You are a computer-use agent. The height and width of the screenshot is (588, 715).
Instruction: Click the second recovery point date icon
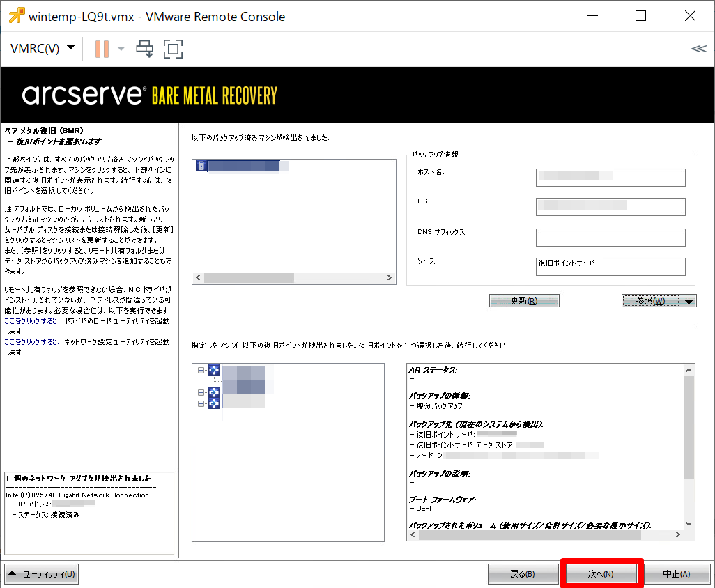click(x=214, y=392)
